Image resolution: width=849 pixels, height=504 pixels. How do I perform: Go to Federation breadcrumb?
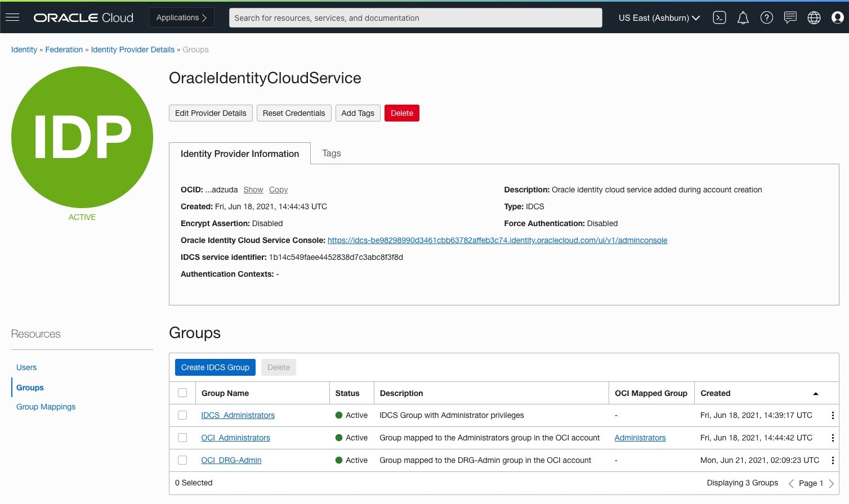64,49
